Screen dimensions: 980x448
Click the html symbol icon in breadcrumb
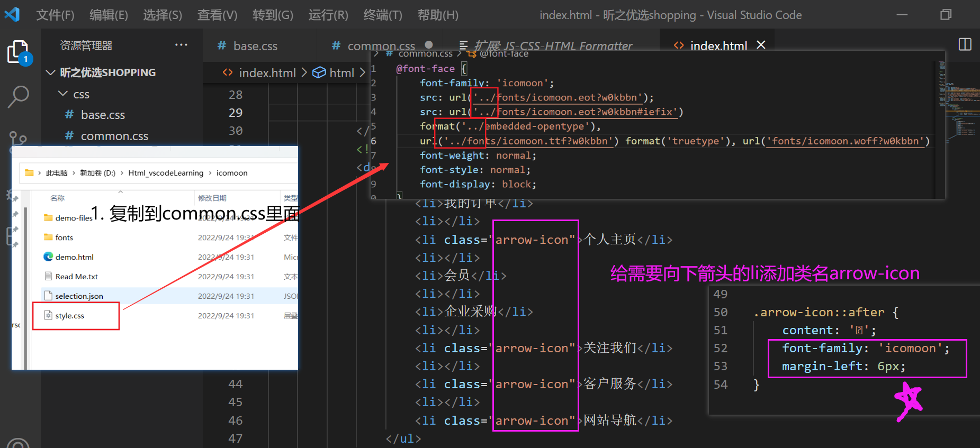[x=319, y=72]
